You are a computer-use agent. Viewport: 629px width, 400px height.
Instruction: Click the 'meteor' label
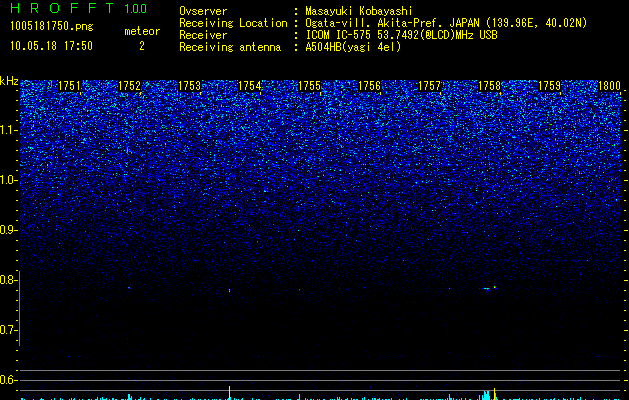click(x=142, y=31)
